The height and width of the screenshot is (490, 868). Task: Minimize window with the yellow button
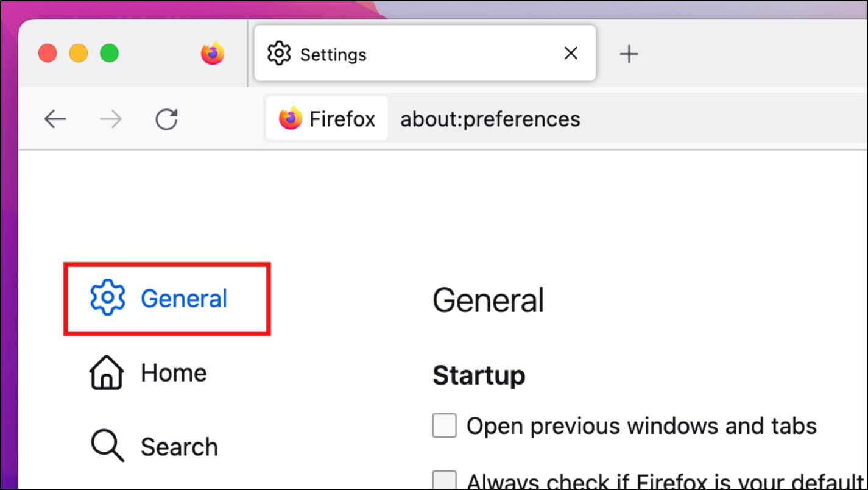pos(79,54)
